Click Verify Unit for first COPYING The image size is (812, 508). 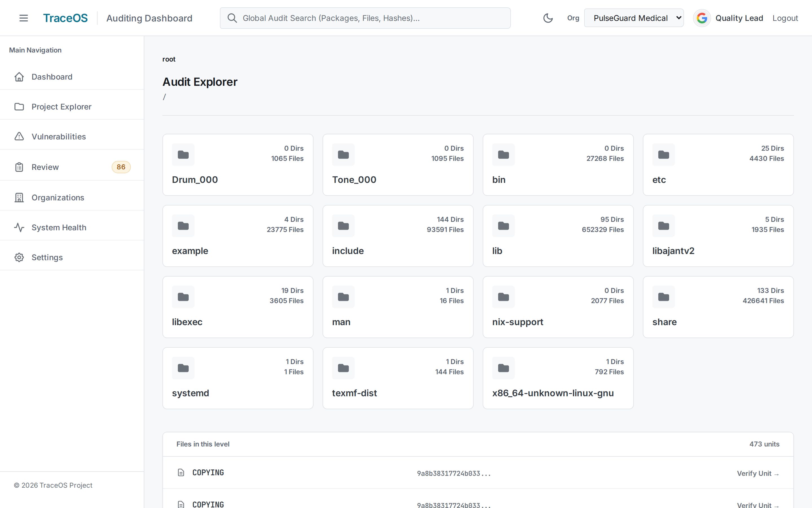[758, 473]
